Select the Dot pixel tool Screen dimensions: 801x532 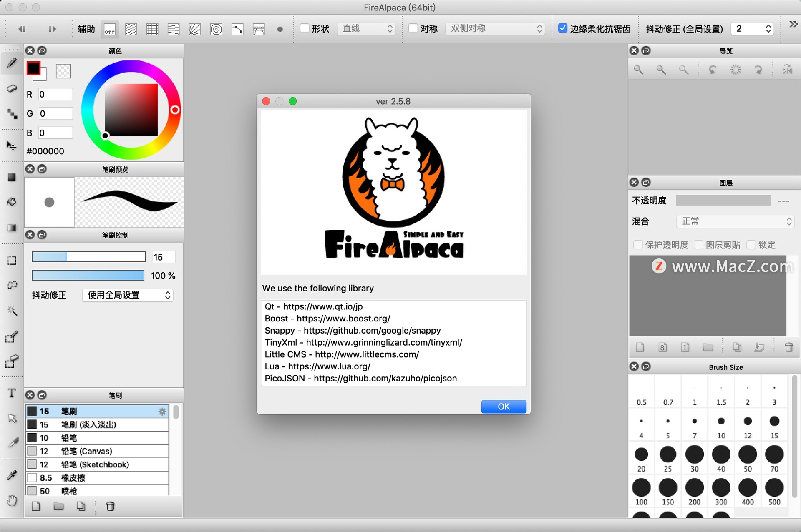coord(12,114)
